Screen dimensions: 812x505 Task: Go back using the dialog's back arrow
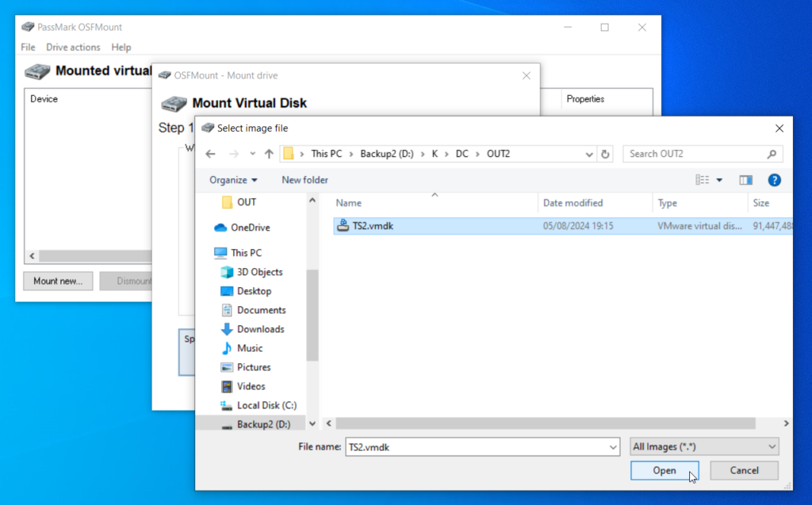[210, 154]
